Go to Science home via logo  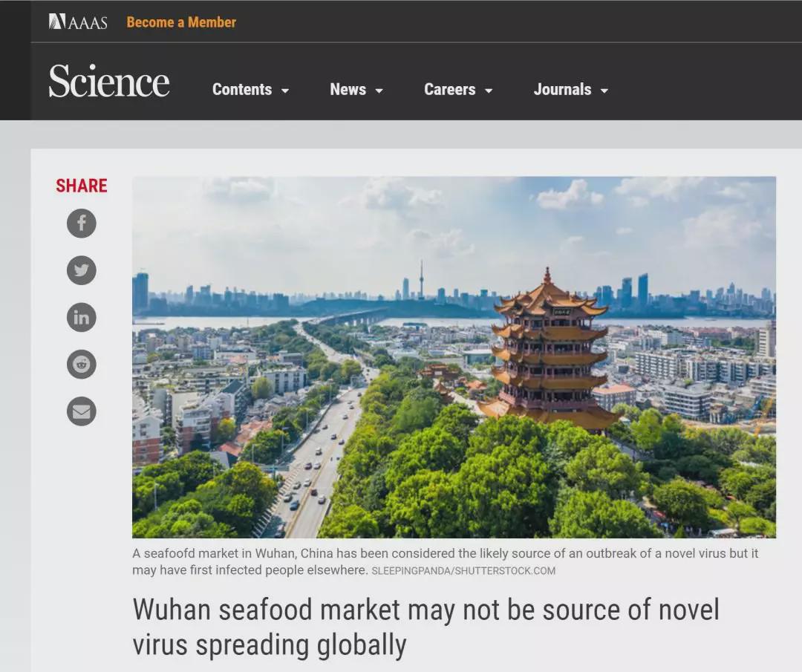[x=109, y=81]
